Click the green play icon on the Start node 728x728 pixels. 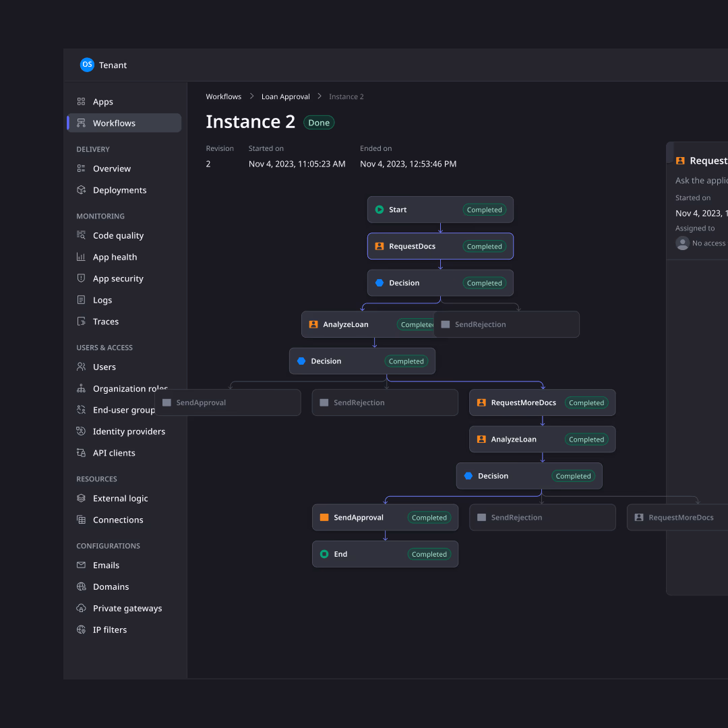(379, 210)
